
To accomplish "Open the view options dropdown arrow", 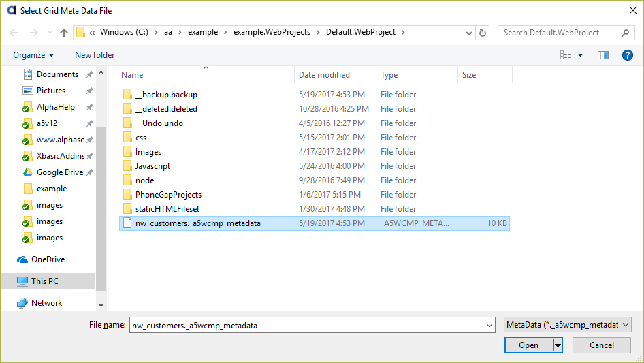I will pos(580,55).
